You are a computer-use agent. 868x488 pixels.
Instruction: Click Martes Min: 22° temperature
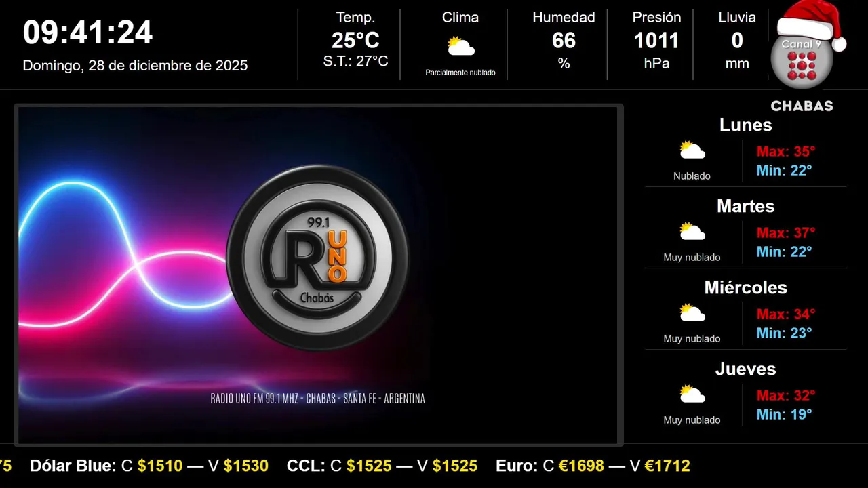(x=784, y=252)
